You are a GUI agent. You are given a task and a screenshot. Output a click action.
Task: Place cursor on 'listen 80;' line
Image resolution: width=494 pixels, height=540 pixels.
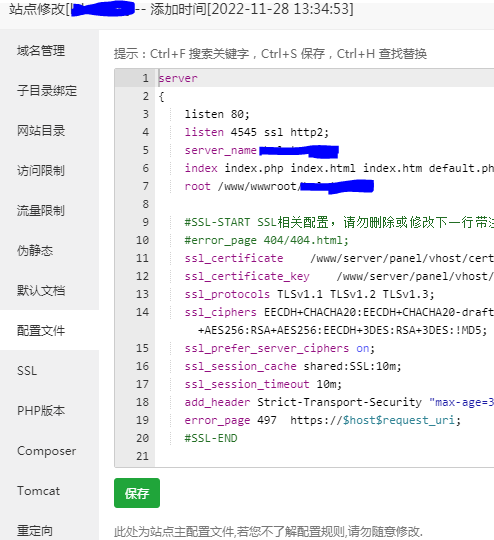(x=217, y=114)
